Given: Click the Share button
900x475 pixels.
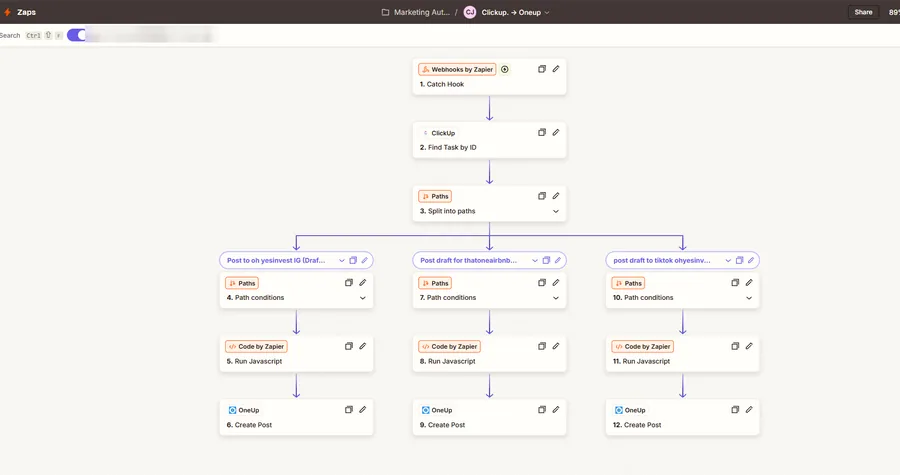Looking at the screenshot, I should coord(863,12).
